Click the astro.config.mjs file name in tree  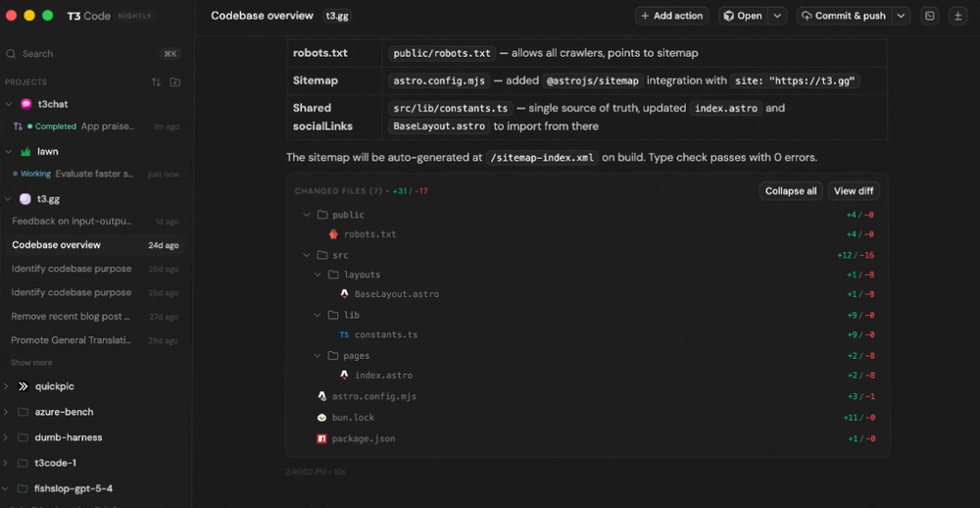tap(373, 396)
